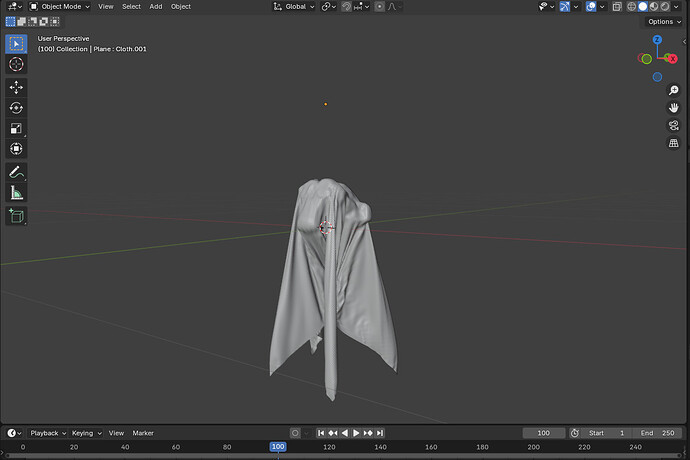Click the current frame field 100
Viewport: 690px width, 460px height.
544,433
